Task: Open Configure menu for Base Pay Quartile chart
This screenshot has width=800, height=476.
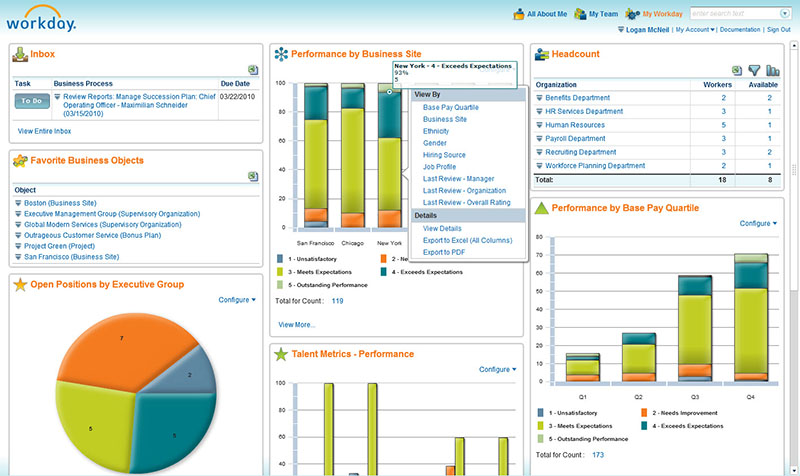Action: (x=760, y=223)
